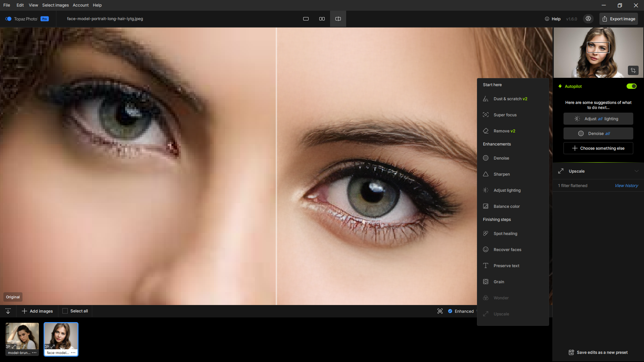Click the before/after split divider line
The height and width of the screenshot is (362, 644).
[276, 166]
